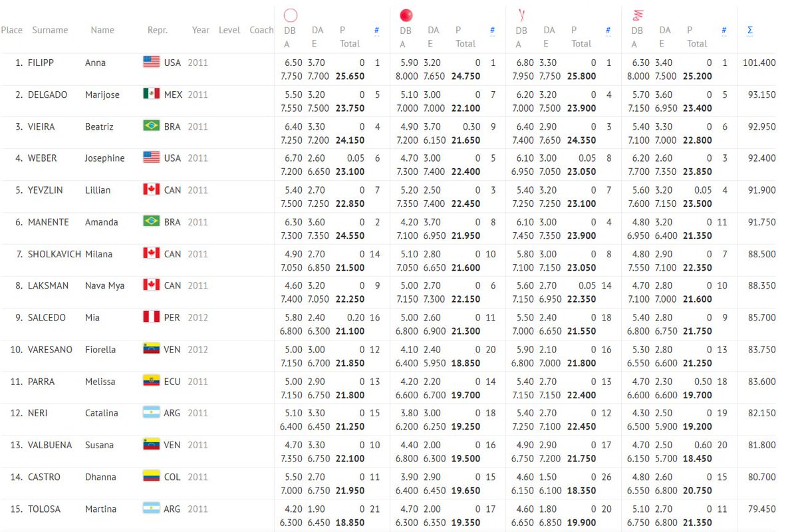Select surname VALBUENA
798x532 pixels.
pos(49,445)
